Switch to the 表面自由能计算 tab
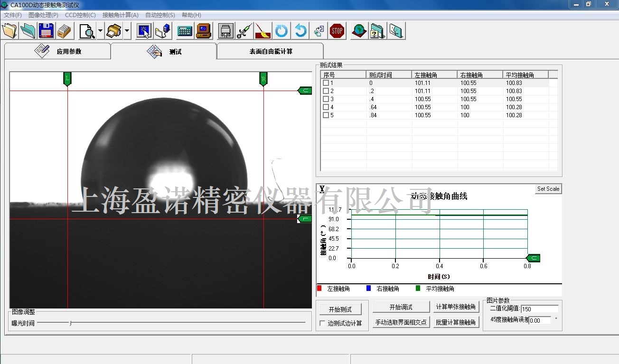619x364 pixels. coord(271,51)
